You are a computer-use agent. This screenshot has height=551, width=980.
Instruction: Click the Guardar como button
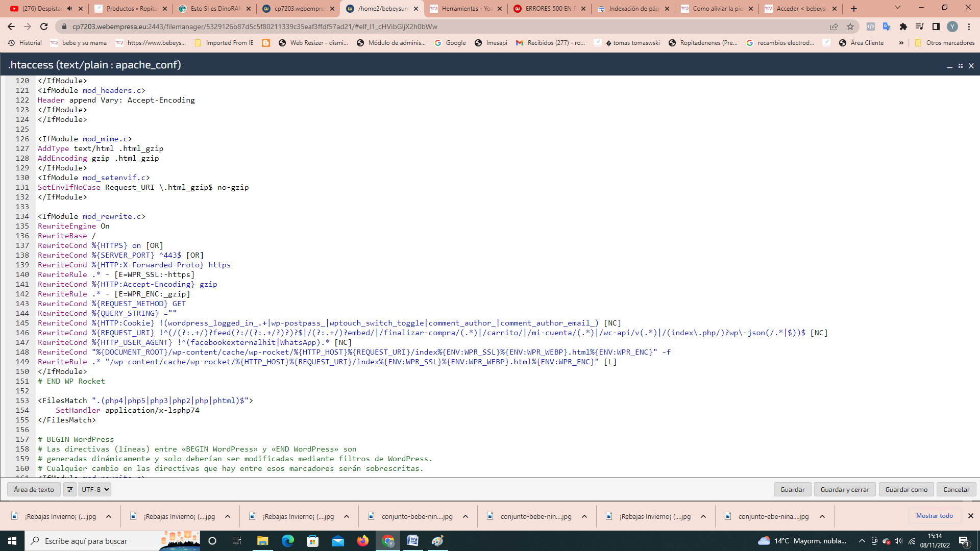tap(906, 489)
